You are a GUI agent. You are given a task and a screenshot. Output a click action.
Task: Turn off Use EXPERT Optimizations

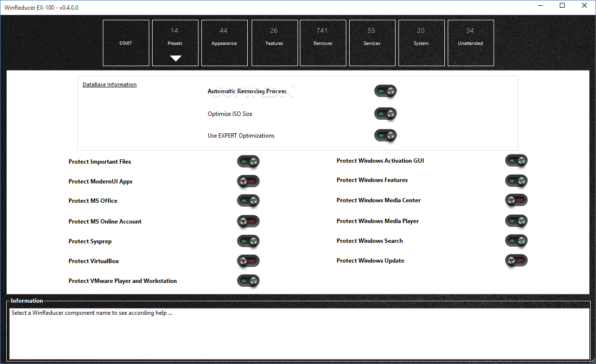point(385,136)
